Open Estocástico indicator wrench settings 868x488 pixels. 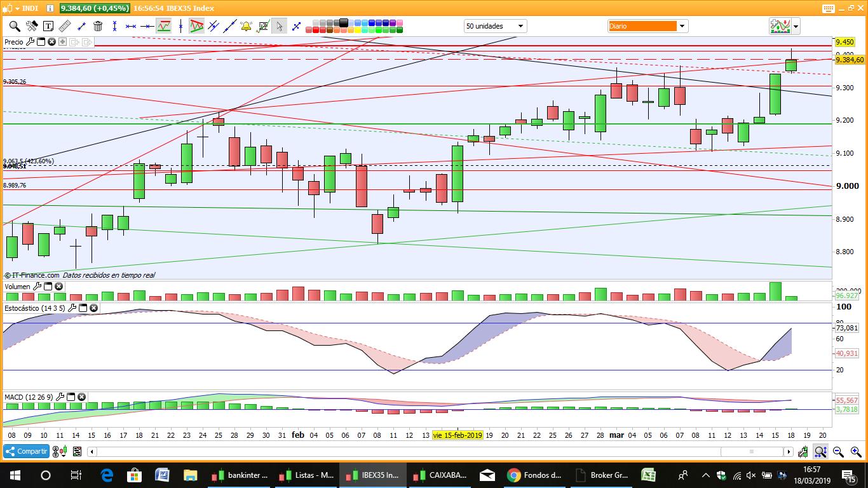coord(72,308)
